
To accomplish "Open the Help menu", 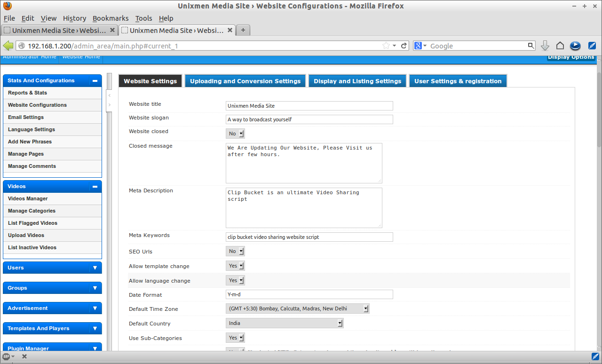I will 166,18.
